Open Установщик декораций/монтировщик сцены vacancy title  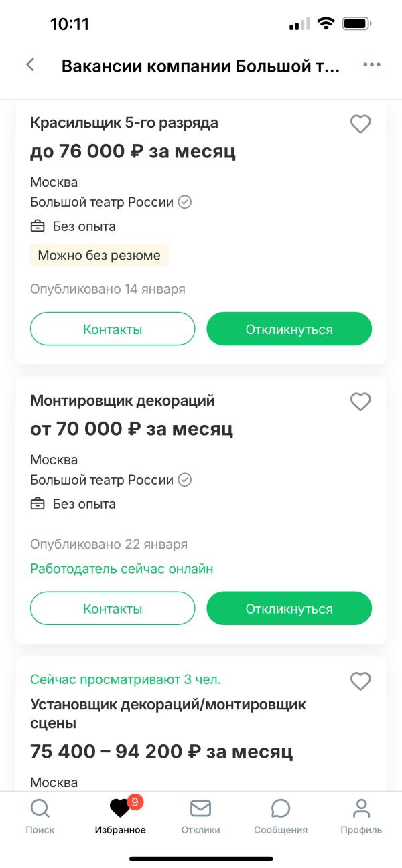click(168, 713)
